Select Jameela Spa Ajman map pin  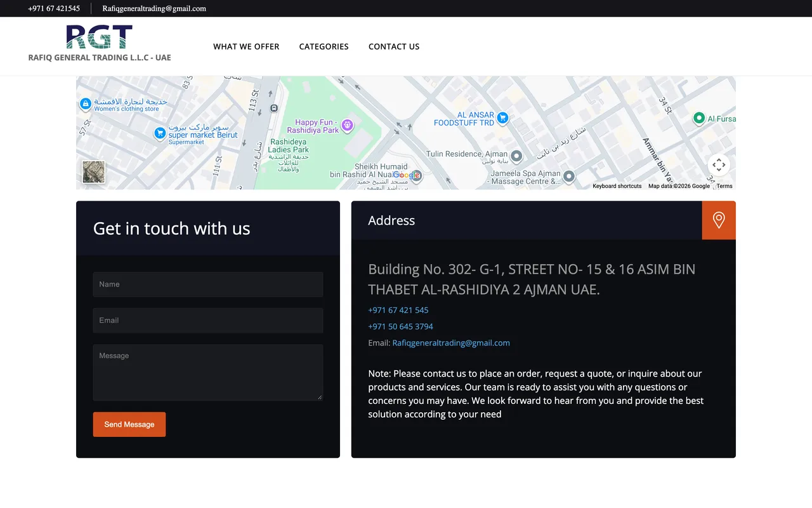tap(569, 176)
